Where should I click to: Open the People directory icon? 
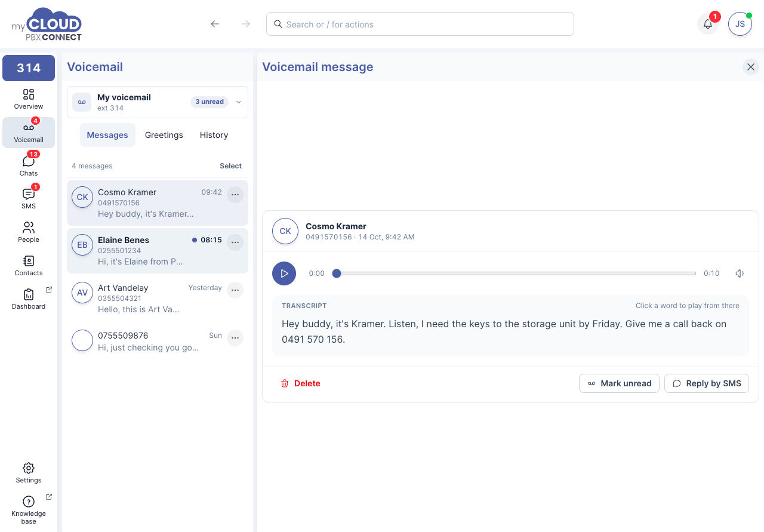coord(29,232)
